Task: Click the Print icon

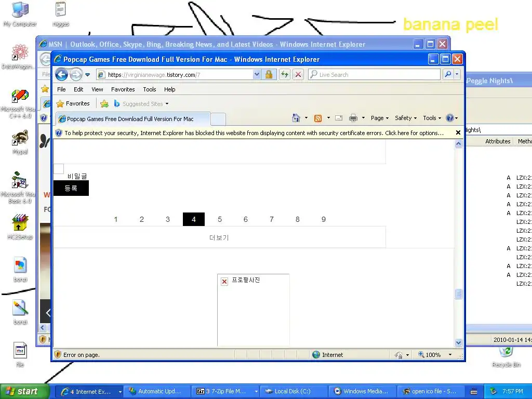Action: coord(353,118)
